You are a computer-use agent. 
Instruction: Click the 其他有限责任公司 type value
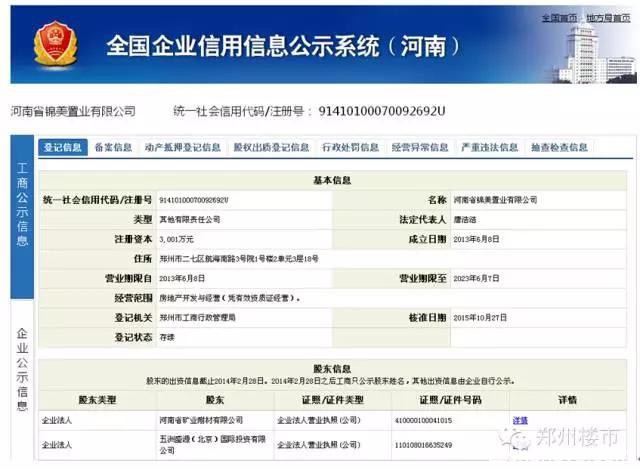click(190, 219)
